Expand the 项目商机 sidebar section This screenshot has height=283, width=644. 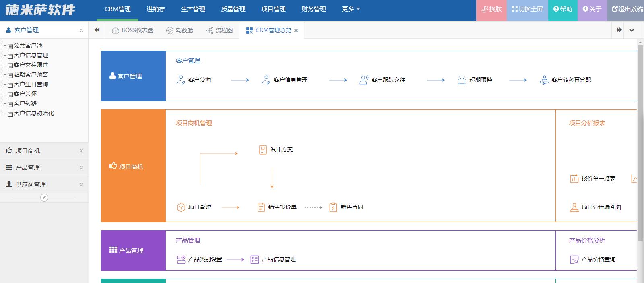tap(44, 151)
